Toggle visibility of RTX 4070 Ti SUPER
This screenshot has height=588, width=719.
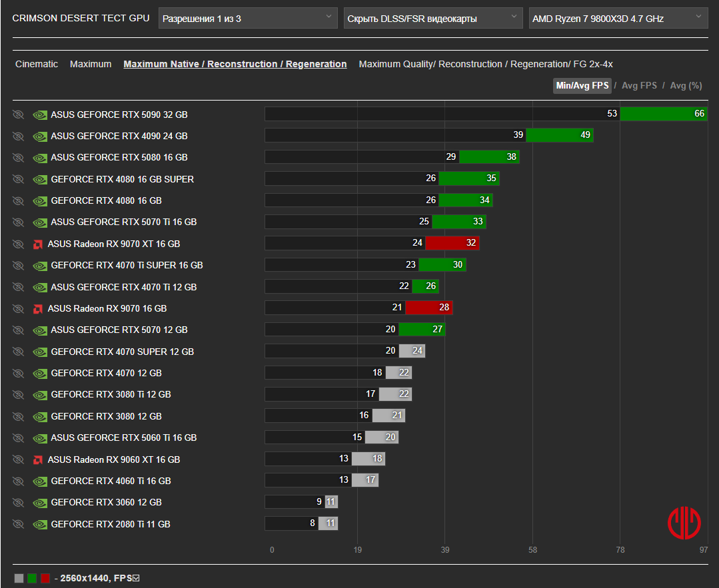tap(19, 265)
